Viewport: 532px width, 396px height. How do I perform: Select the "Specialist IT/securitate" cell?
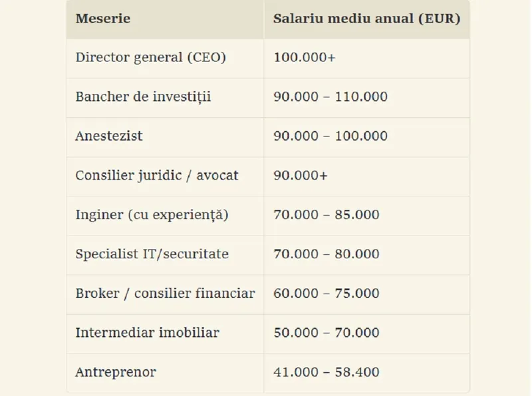(x=152, y=254)
